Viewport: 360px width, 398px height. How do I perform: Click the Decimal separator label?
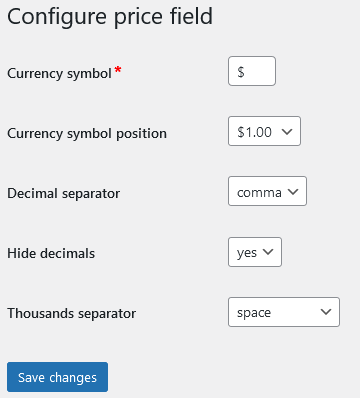pos(64,193)
